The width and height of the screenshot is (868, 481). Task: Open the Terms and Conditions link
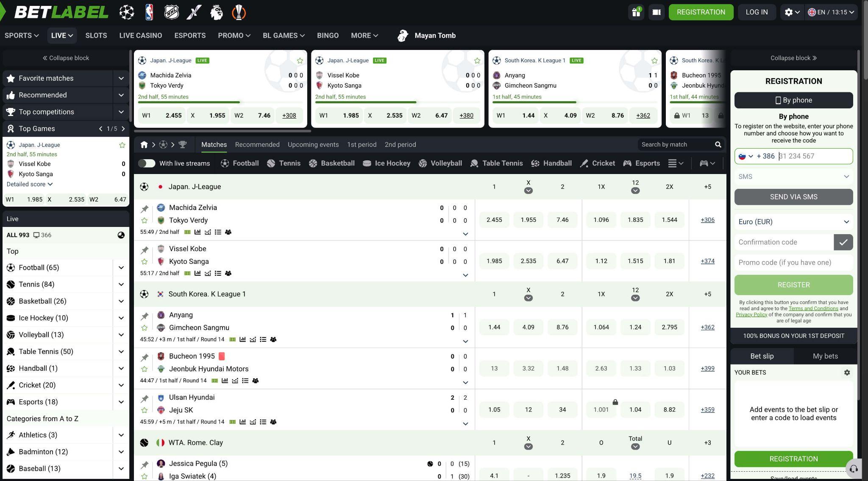coord(813,309)
